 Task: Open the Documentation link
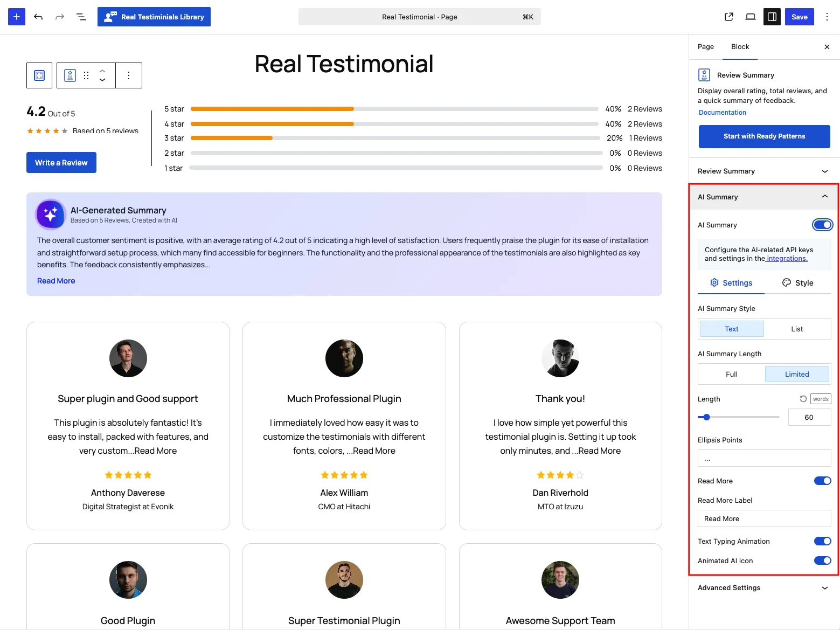pyautogui.click(x=723, y=113)
